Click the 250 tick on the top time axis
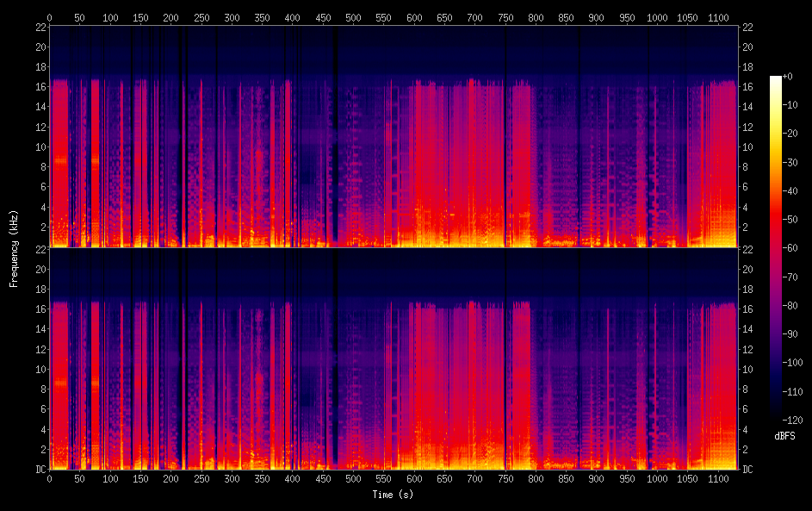 click(x=201, y=17)
